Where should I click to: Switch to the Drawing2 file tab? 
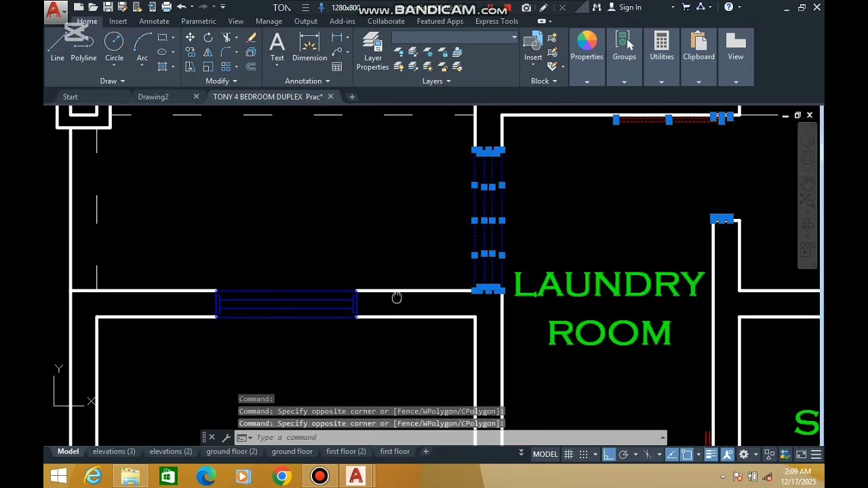tap(153, 97)
